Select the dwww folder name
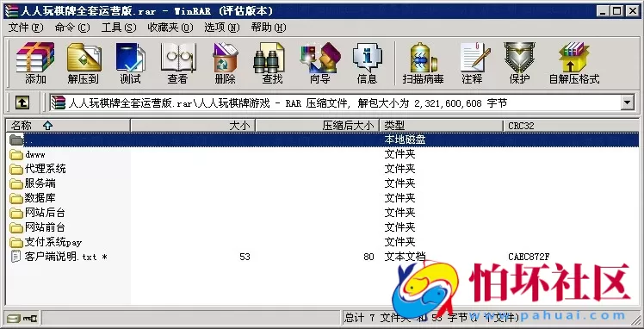644x329 pixels. coord(35,154)
